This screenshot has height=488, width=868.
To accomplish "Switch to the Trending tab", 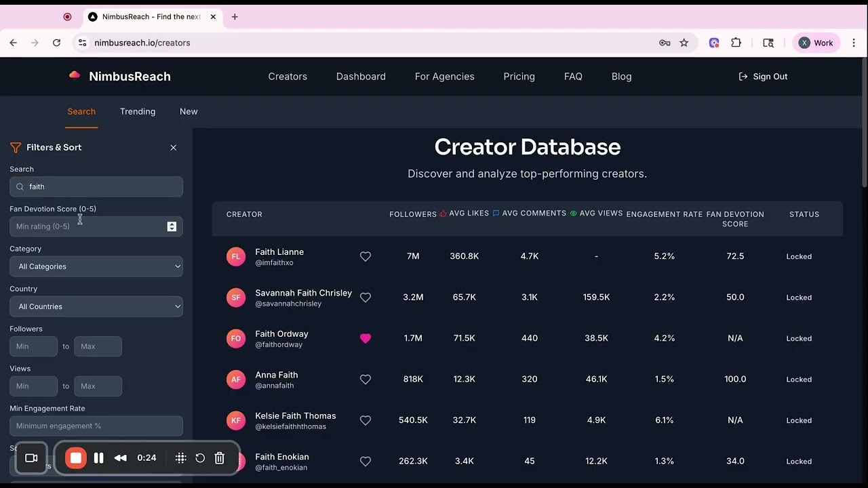I will point(138,111).
